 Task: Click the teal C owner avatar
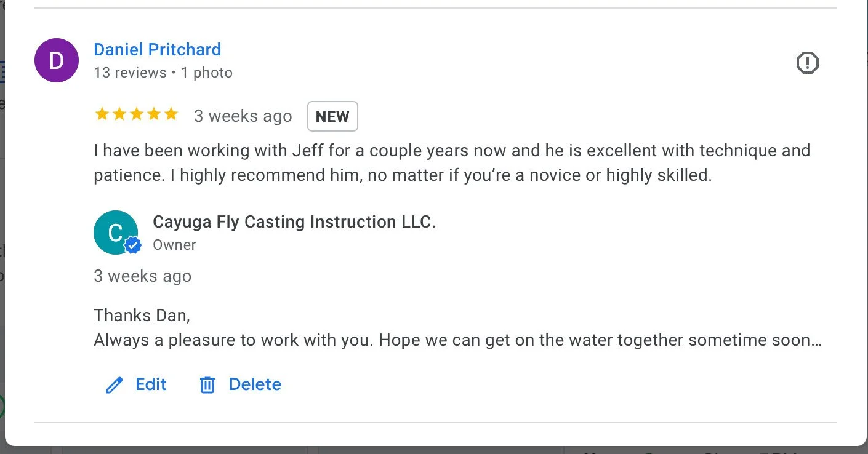115,232
